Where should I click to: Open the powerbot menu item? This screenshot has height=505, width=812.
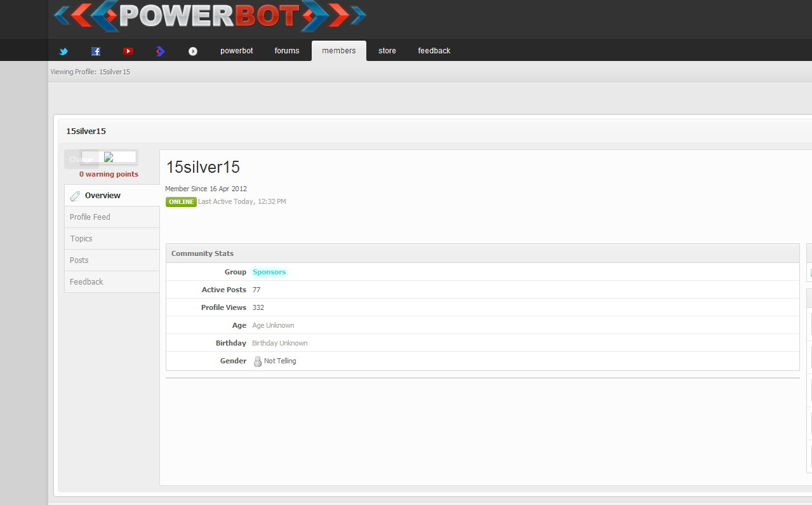[237, 51]
